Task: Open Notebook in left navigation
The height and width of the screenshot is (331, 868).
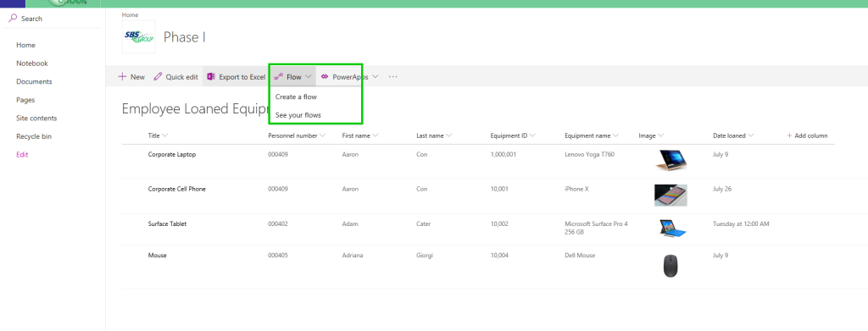Action: point(32,63)
